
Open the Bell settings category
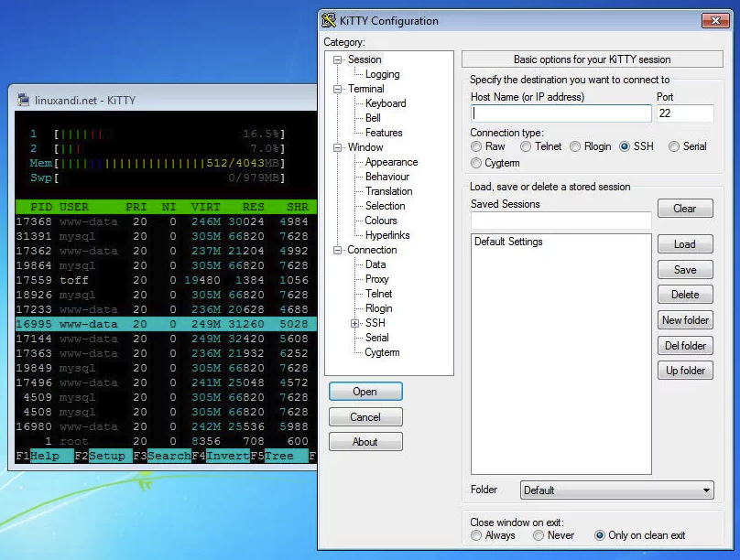coord(373,118)
